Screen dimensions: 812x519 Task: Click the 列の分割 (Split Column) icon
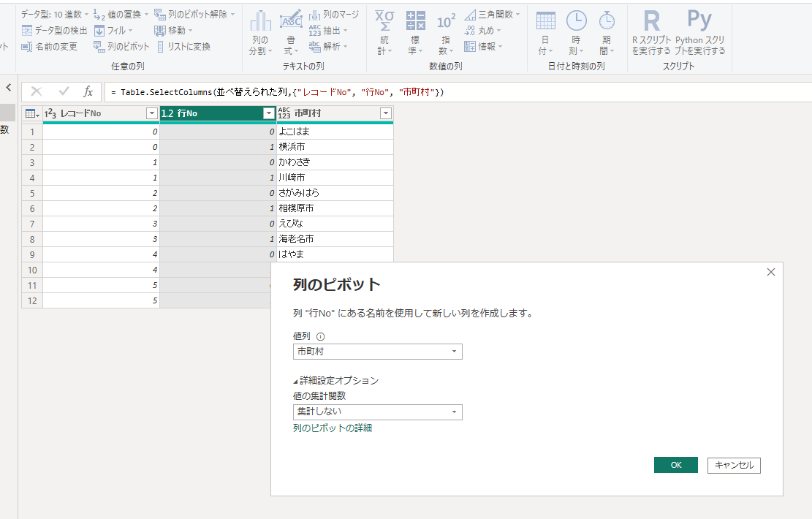click(x=260, y=20)
